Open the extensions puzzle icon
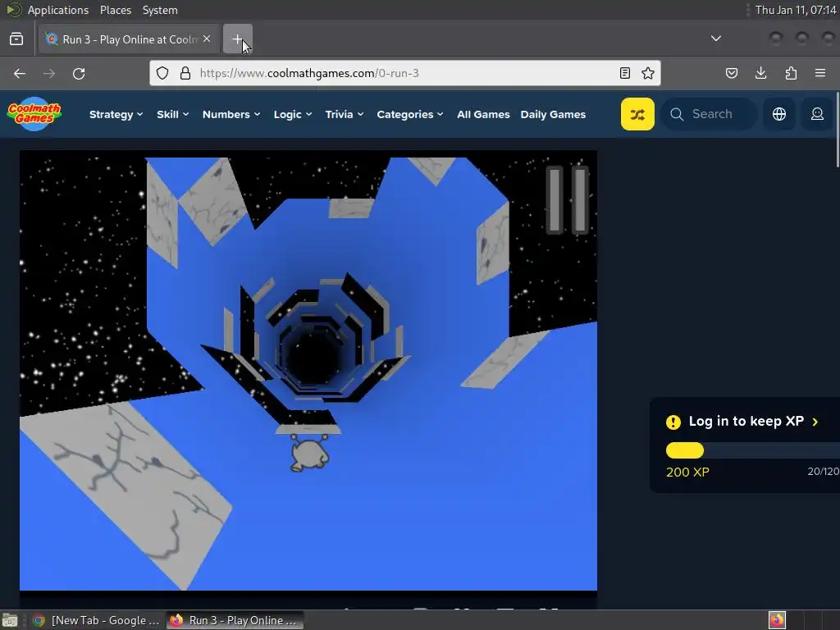Image resolution: width=840 pixels, height=630 pixels. pos(791,73)
